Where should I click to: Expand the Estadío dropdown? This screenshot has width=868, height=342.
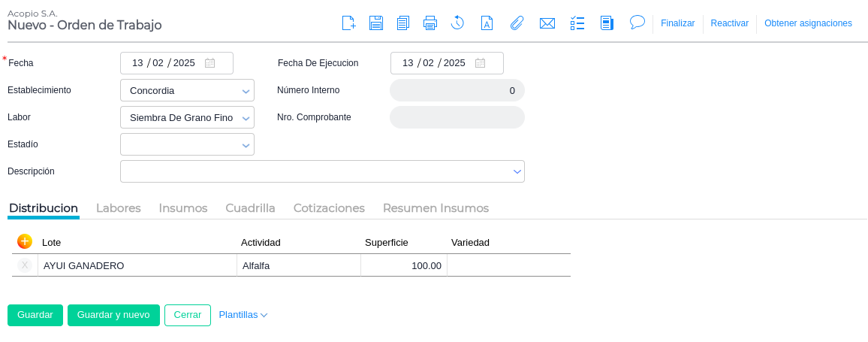coord(246,145)
